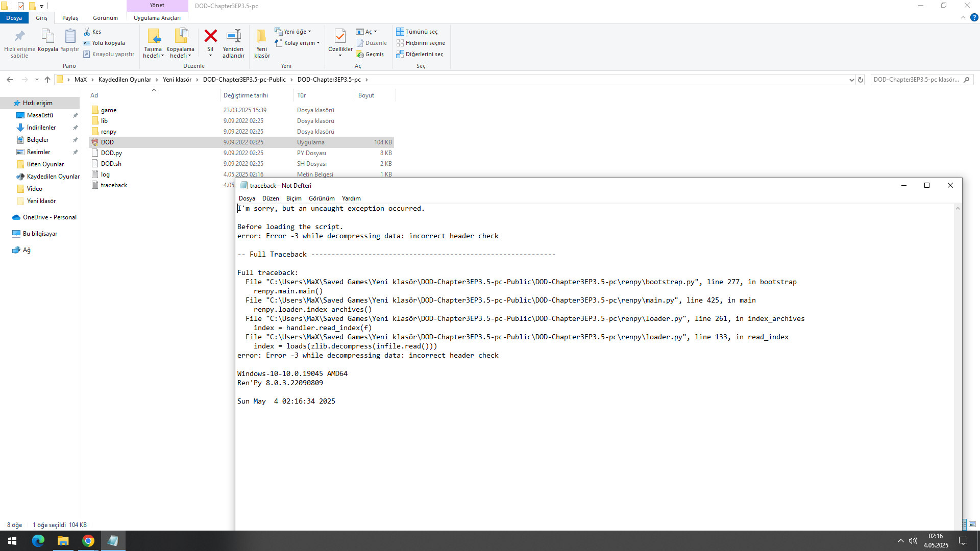Click Yolu kopyala copy path button
Image resolution: width=980 pixels, height=551 pixels.
pos(104,43)
